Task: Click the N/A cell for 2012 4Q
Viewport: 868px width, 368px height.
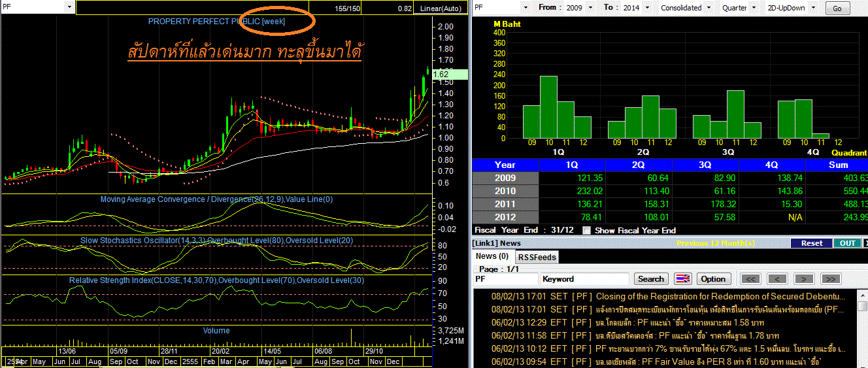Action: tap(772, 217)
